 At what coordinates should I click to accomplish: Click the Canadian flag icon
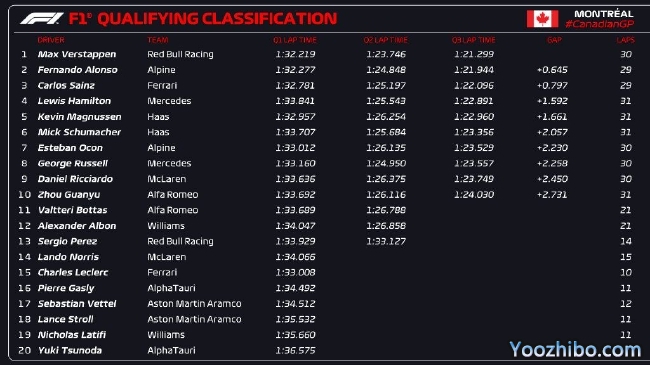pyautogui.click(x=542, y=19)
